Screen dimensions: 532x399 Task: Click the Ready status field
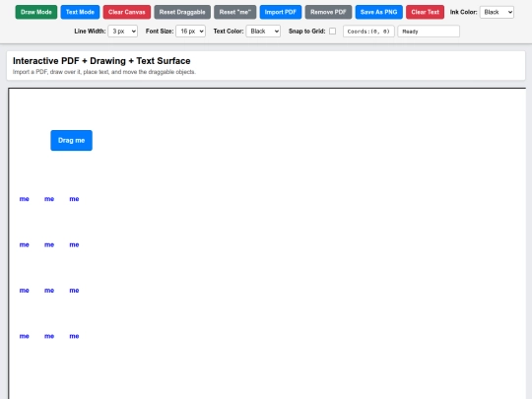pos(429,32)
